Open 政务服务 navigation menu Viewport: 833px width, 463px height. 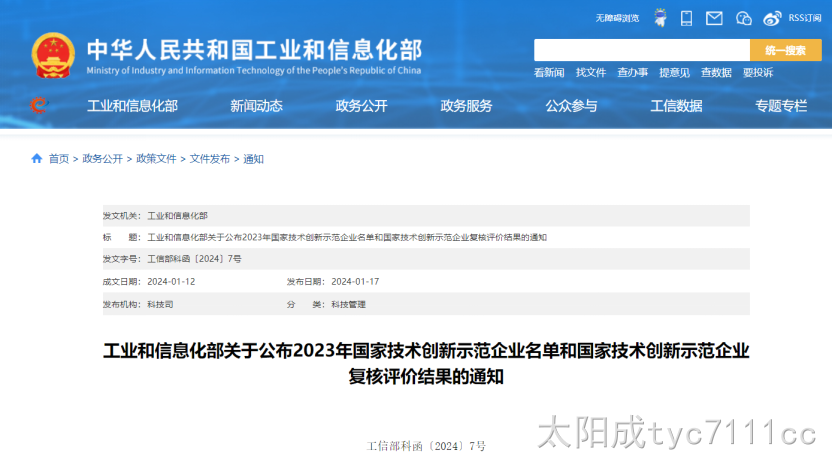pyautogui.click(x=466, y=106)
